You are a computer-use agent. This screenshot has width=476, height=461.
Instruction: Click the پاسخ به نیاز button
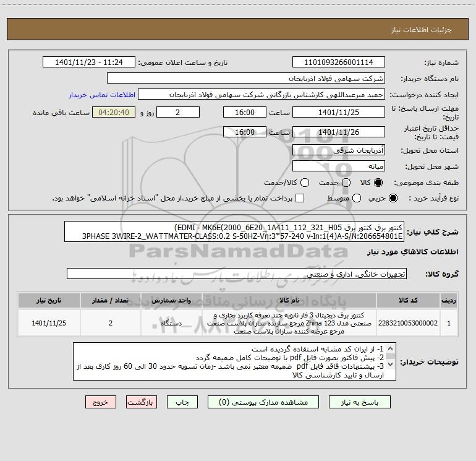[359, 402]
